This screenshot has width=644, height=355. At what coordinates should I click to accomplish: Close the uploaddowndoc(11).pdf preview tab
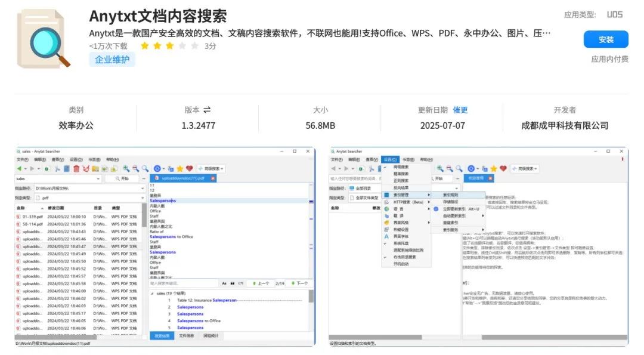click(213, 178)
